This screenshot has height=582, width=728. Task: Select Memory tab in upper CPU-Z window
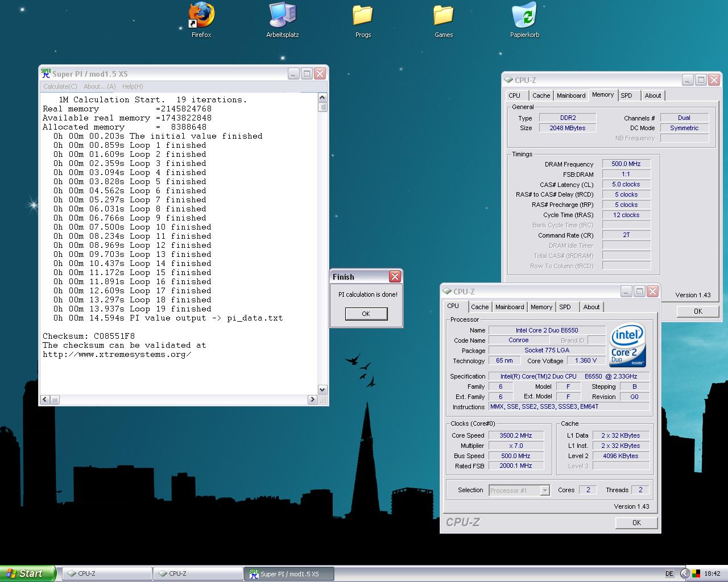603,95
